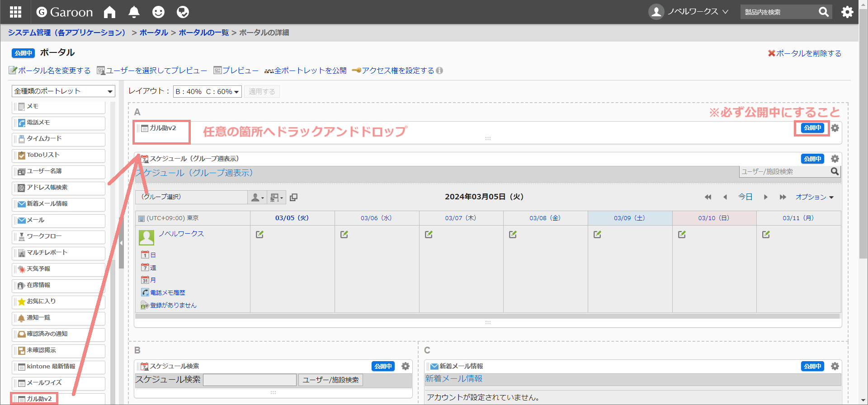Click ポータルの一覧 breadcrumb link

[x=203, y=33]
